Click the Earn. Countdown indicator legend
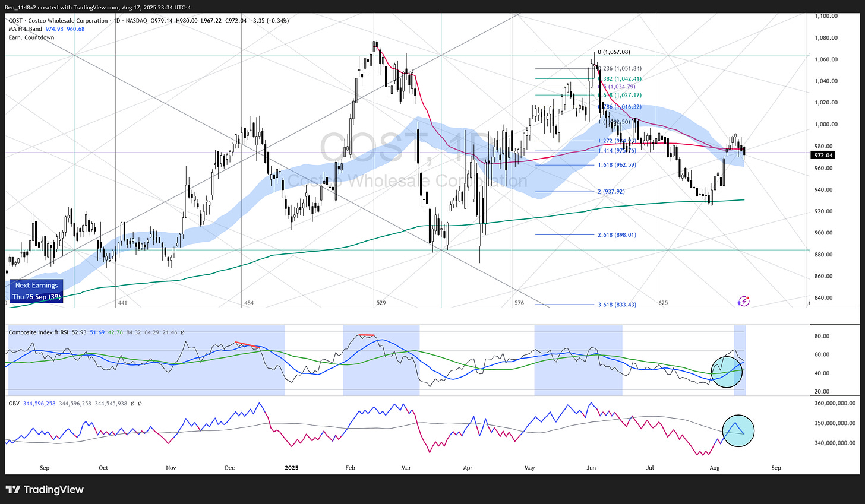Screen dimensions: 865x504 (x=31, y=37)
